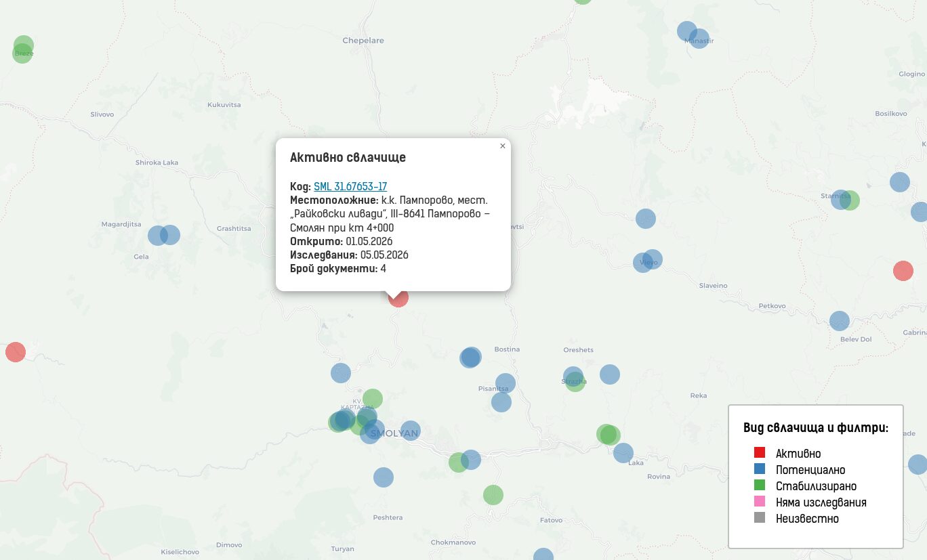Click blue marker just west of Bostina

[470, 357]
